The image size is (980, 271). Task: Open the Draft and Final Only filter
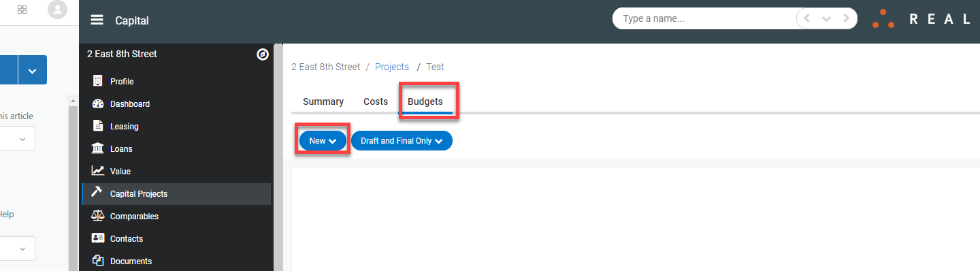402,140
